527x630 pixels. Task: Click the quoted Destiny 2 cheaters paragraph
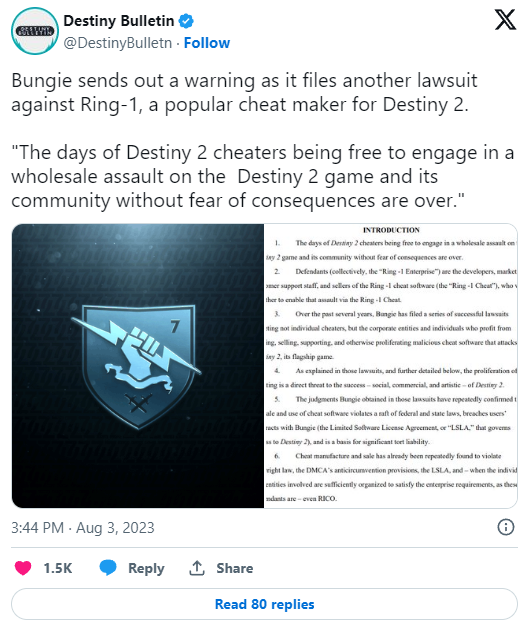(x=263, y=176)
